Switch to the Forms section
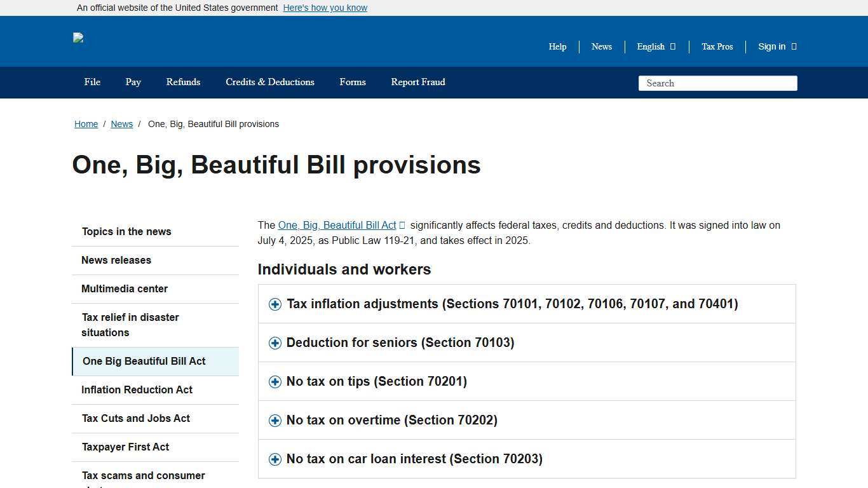The image size is (868, 488). point(353,82)
